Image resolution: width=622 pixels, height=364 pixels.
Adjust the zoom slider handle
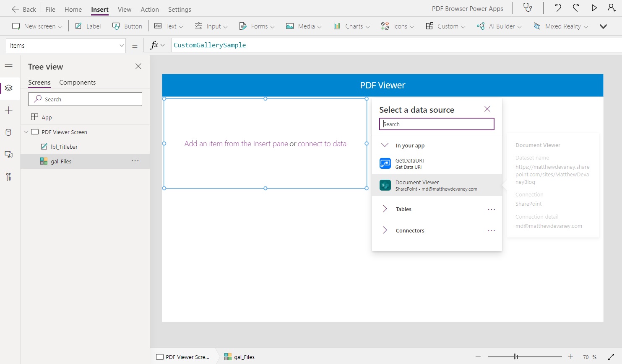516,357
